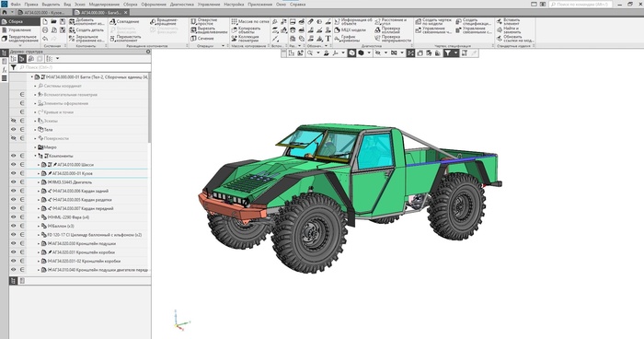Expand the Шасси component node

coord(39,165)
